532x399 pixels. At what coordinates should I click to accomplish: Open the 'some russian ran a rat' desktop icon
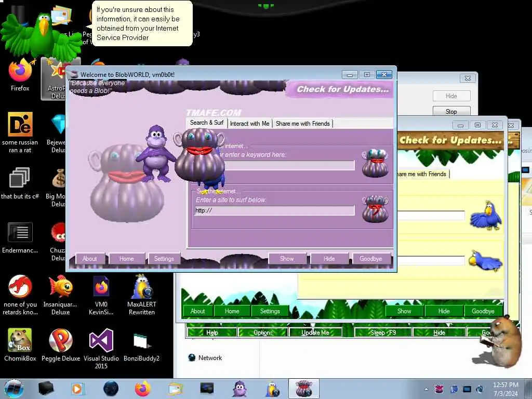[x=20, y=132]
